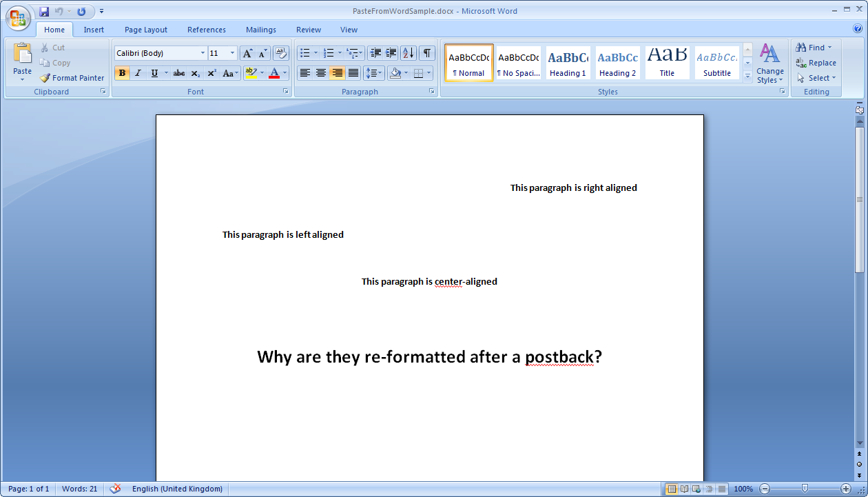The image size is (868, 497).
Task: Click the Grow Font icon
Action: coord(247,53)
